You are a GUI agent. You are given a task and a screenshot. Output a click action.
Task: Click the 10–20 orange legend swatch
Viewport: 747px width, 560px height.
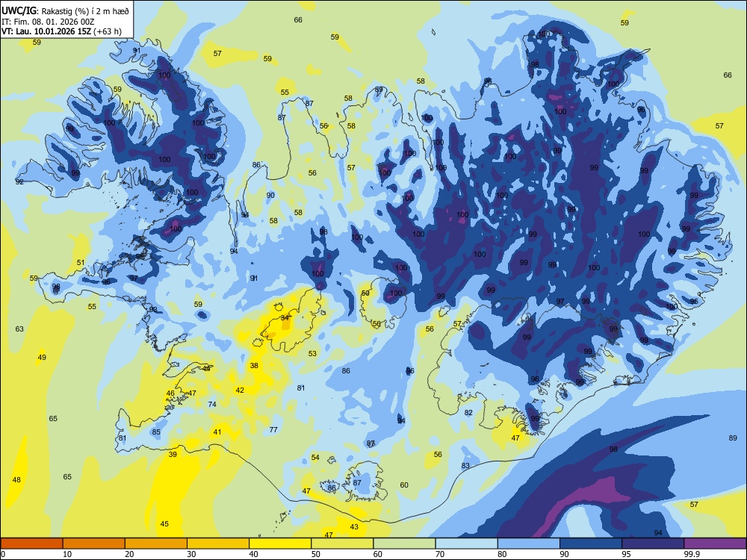tap(94, 544)
